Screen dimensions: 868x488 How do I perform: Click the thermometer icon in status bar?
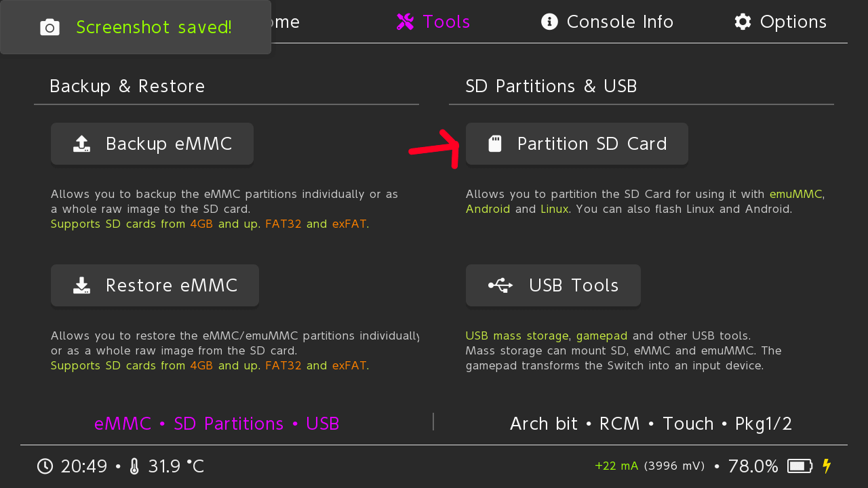point(134,466)
